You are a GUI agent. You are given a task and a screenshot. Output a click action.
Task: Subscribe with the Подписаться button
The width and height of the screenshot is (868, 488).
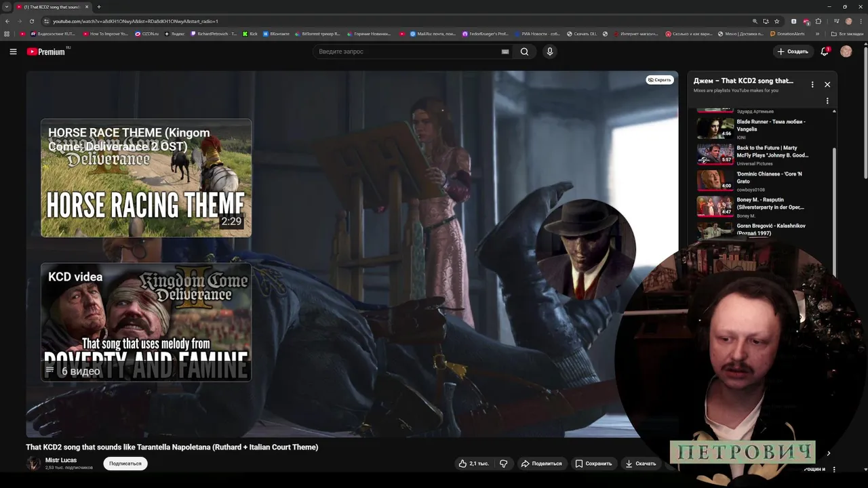tap(125, 464)
